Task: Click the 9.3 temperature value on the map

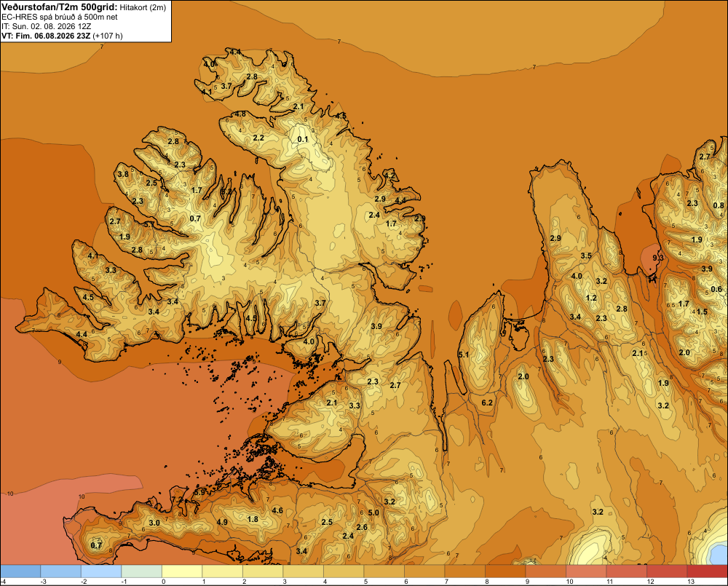Action: tap(658, 258)
